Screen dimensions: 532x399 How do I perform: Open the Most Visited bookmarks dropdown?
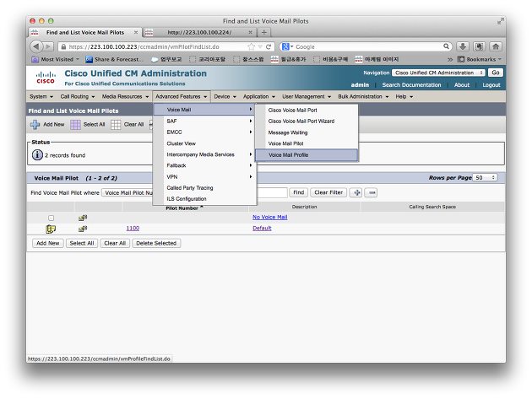[55, 59]
